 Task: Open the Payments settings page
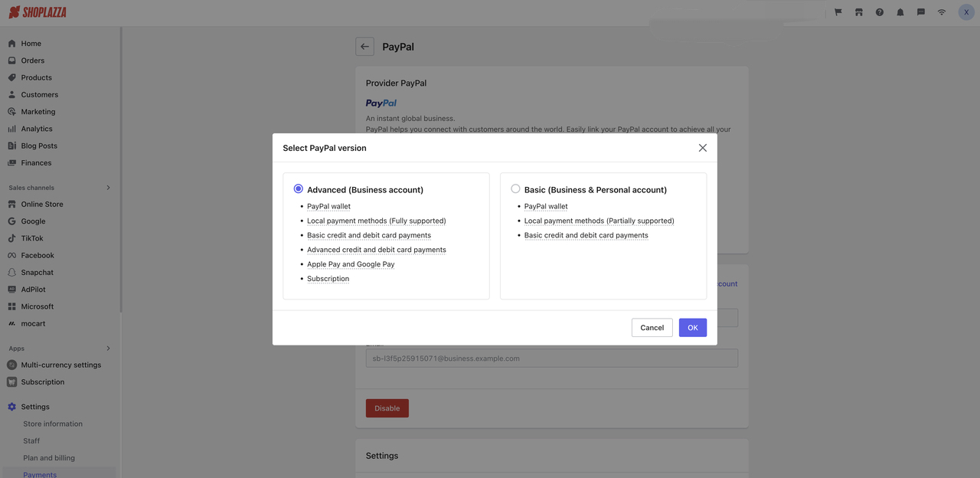(39, 473)
